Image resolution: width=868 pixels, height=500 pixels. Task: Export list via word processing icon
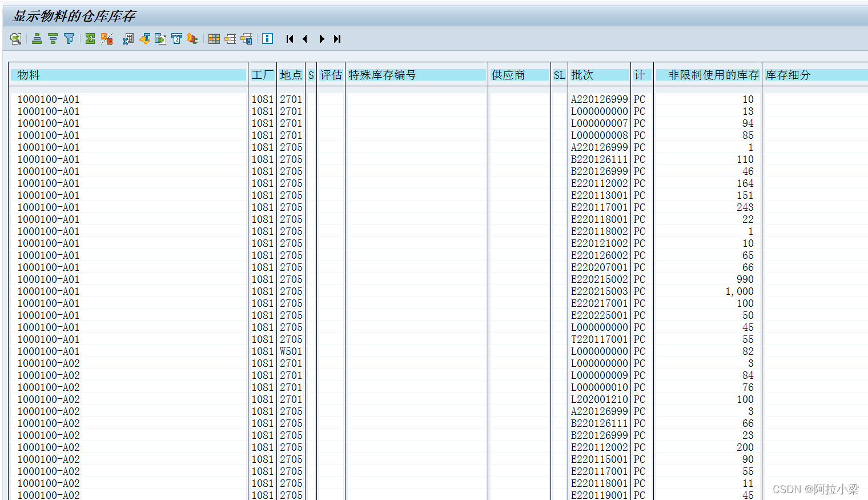[144, 39]
